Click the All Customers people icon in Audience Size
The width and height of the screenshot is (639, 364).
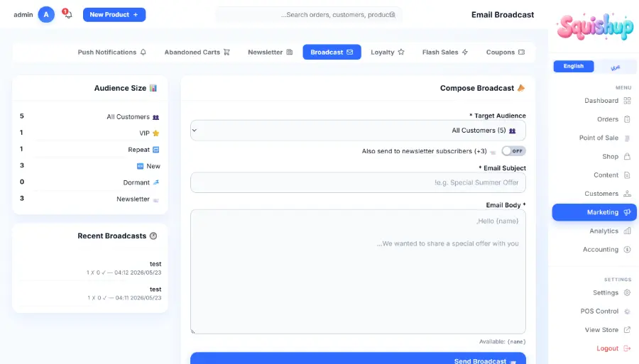pos(155,117)
